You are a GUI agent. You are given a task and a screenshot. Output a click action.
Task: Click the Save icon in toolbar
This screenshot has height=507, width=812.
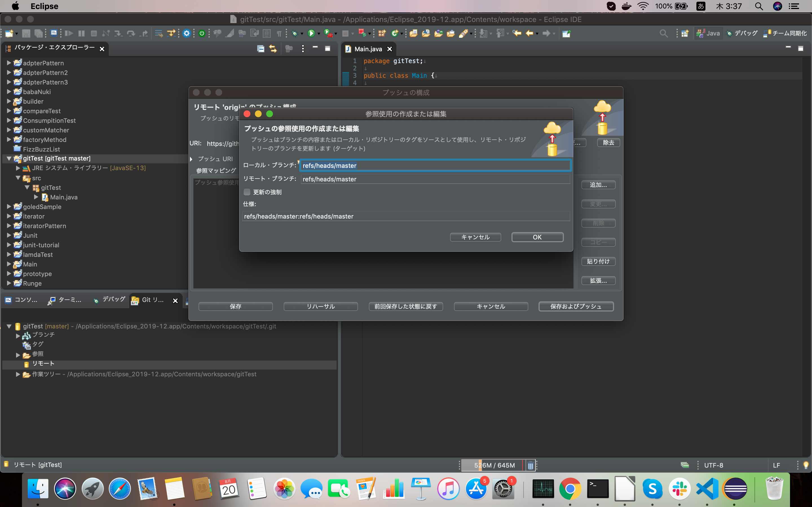pyautogui.click(x=26, y=33)
